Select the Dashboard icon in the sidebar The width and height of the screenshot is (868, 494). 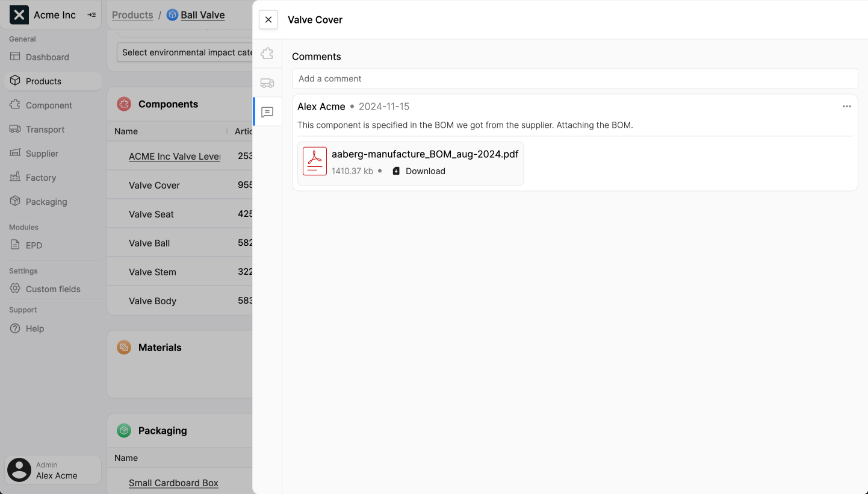pos(14,57)
